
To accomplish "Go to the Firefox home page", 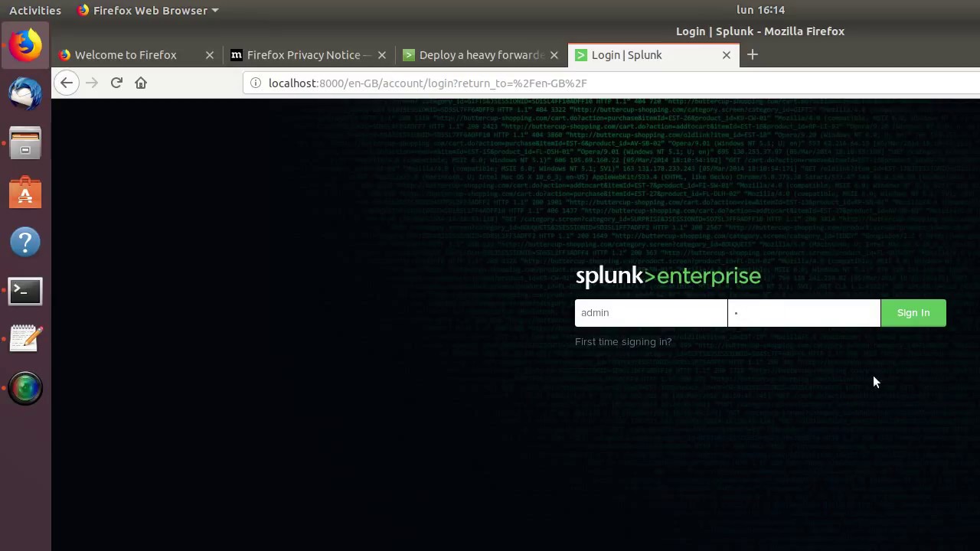I will tap(141, 83).
